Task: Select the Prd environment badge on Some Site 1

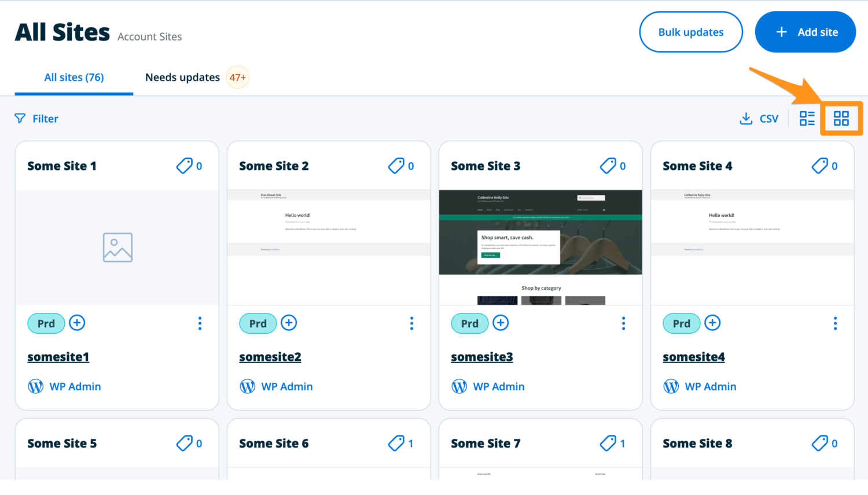Action: (x=46, y=323)
